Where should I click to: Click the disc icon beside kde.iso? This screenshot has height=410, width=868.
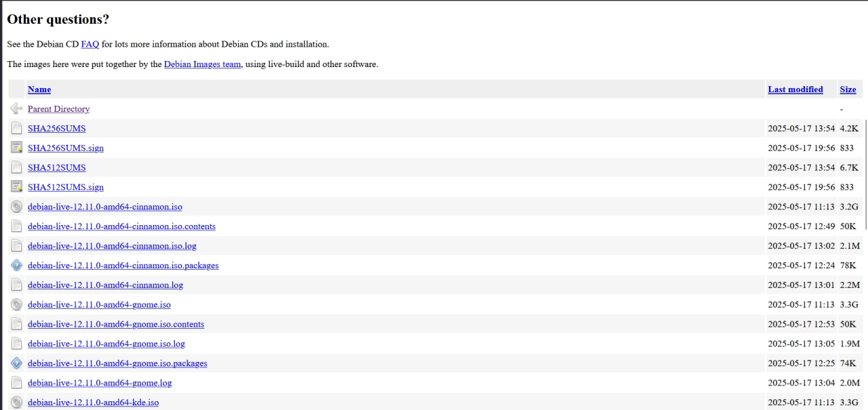pos(16,403)
